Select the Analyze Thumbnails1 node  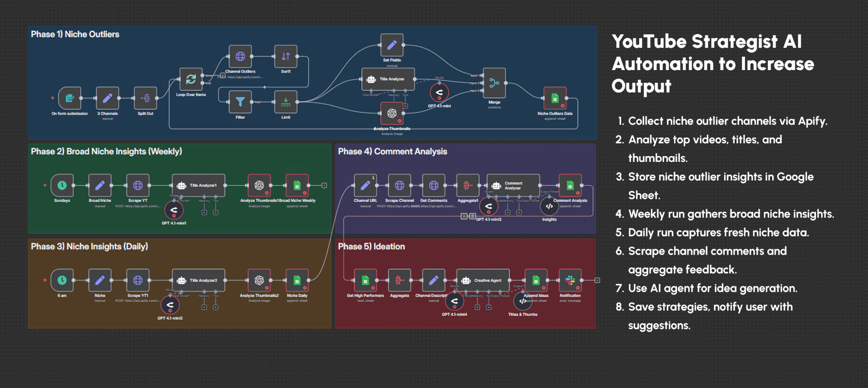tap(259, 185)
